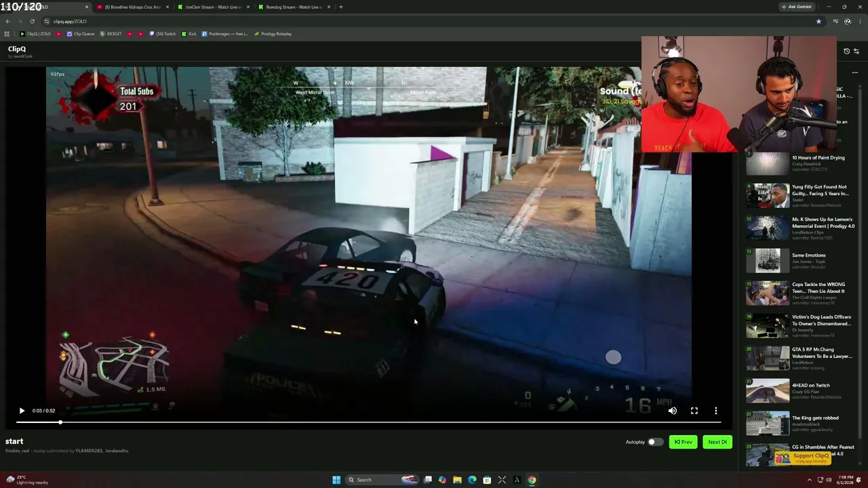The height and width of the screenshot is (488, 868).
Task: Open a new browser tab
Action: click(341, 7)
